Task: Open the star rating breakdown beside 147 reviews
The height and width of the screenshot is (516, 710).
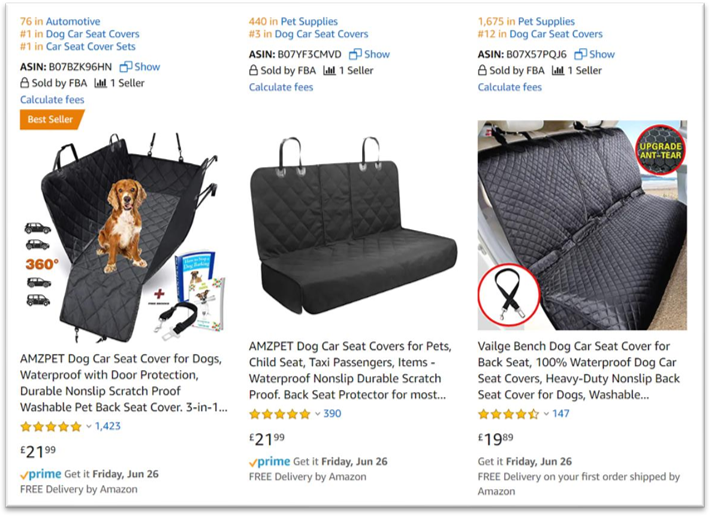Action: tap(547, 414)
